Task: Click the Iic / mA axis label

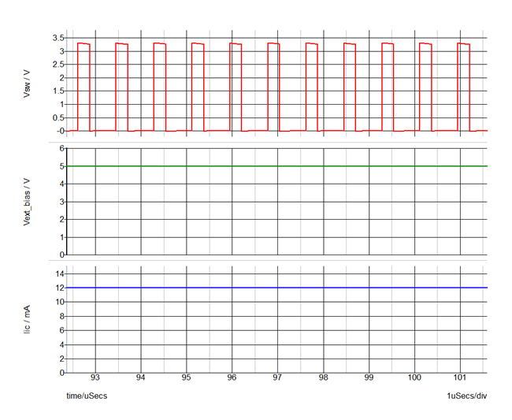Action: [x=27, y=319]
